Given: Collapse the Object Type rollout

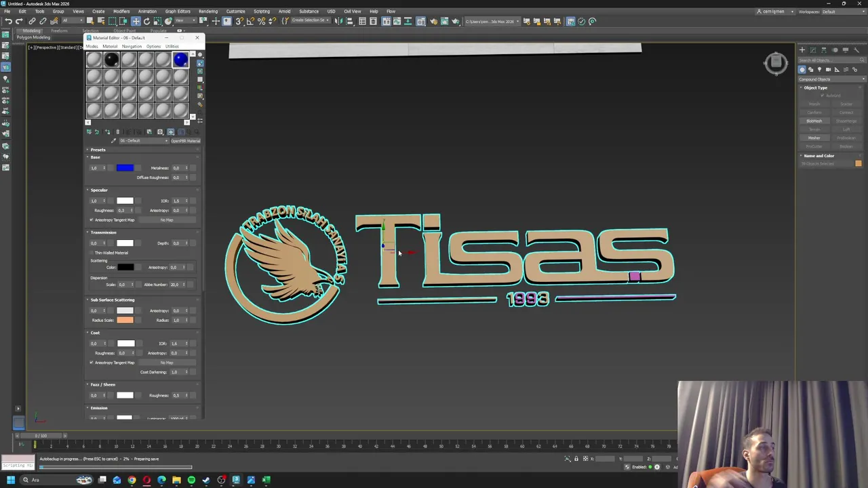Looking at the screenshot, I should 816,87.
